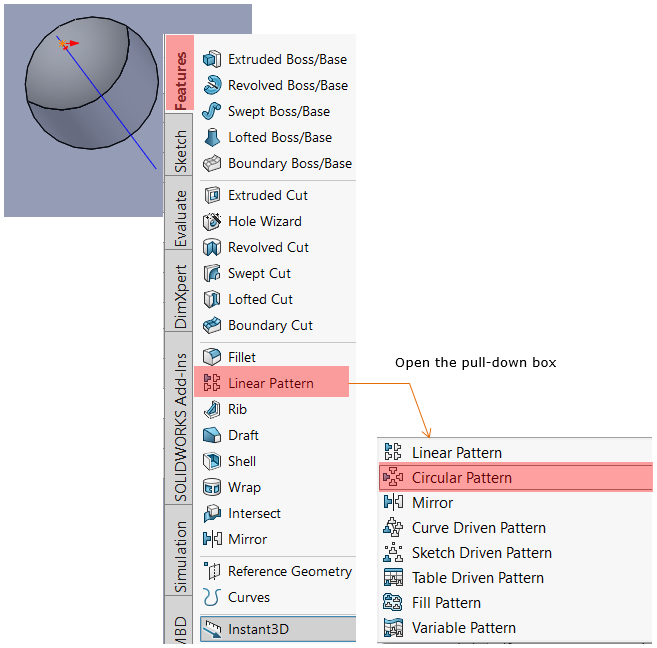Open the Hole Wizard icon
Image resolution: width=657 pixels, height=648 pixels.
(x=212, y=221)
